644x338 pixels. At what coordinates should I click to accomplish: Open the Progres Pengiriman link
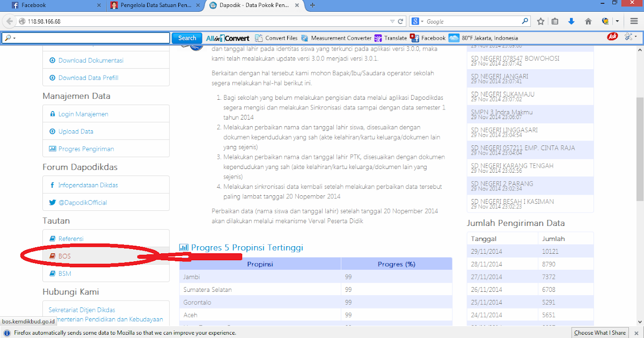[x=86, y=149]
